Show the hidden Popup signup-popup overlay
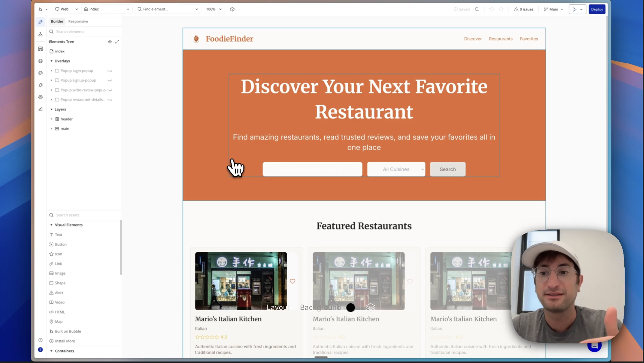 (x=110, y=80)
